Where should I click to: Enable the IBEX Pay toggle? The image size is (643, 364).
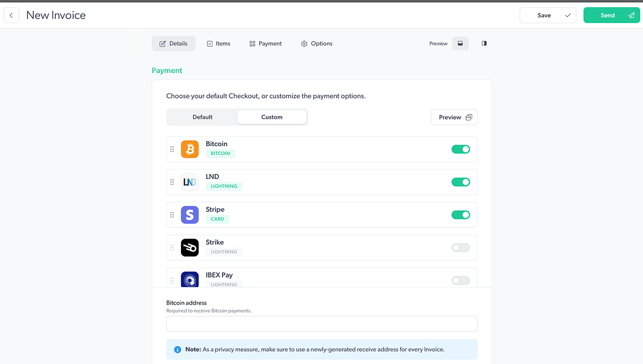coord(461,280)
